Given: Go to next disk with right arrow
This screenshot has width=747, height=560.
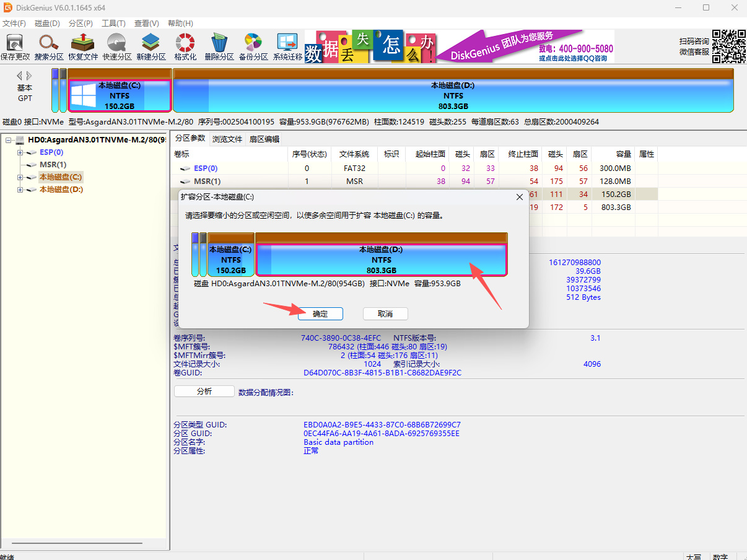Looking at the screenshot, I should pos(28,76).
